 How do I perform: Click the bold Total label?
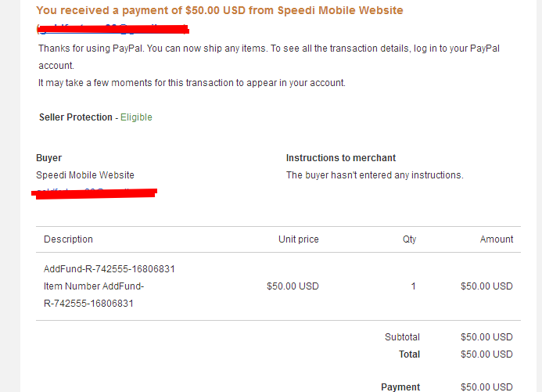point(409,354)
